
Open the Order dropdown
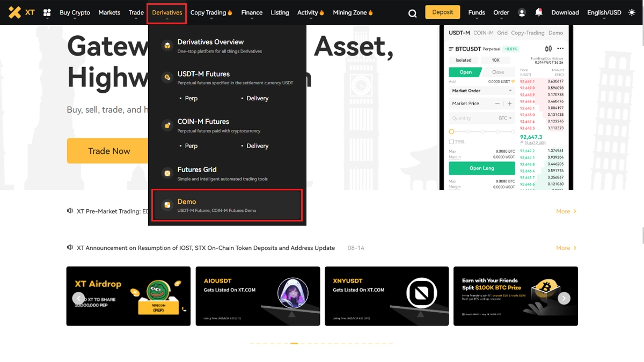(x=501, y=12)
